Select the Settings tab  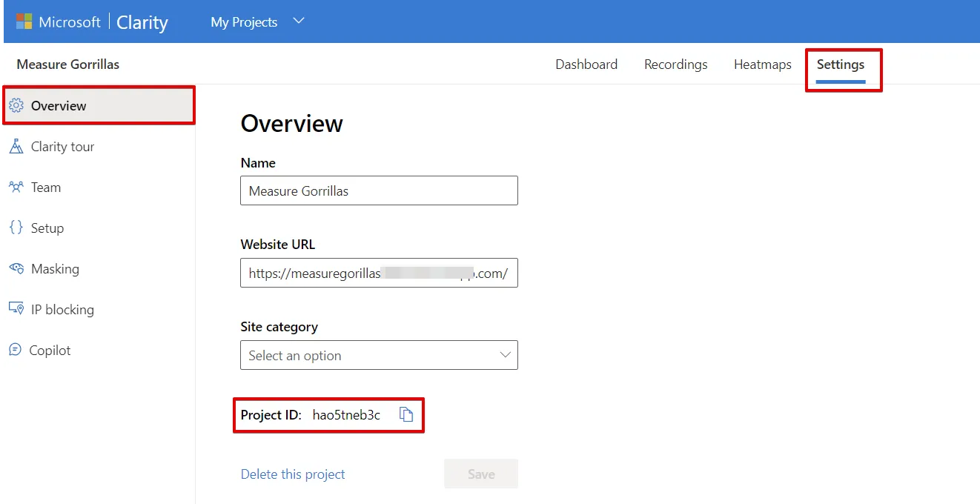tap(841, 64)
